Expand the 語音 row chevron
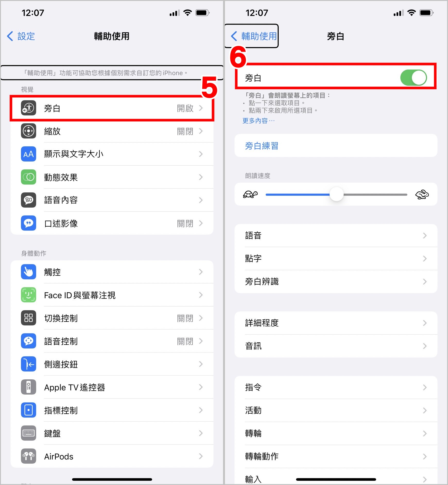The height and width of the screenshot is (485, 448). (425, 235)
